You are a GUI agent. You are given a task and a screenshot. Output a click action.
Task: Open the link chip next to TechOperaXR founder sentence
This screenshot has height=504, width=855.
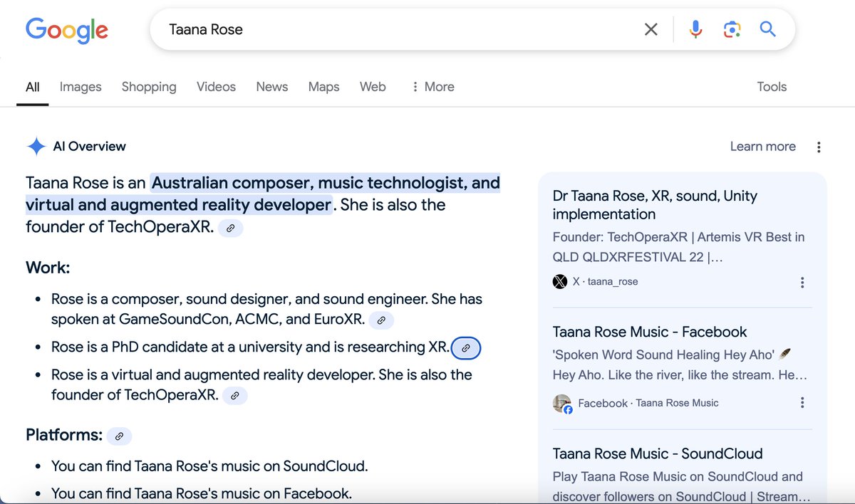230,228
